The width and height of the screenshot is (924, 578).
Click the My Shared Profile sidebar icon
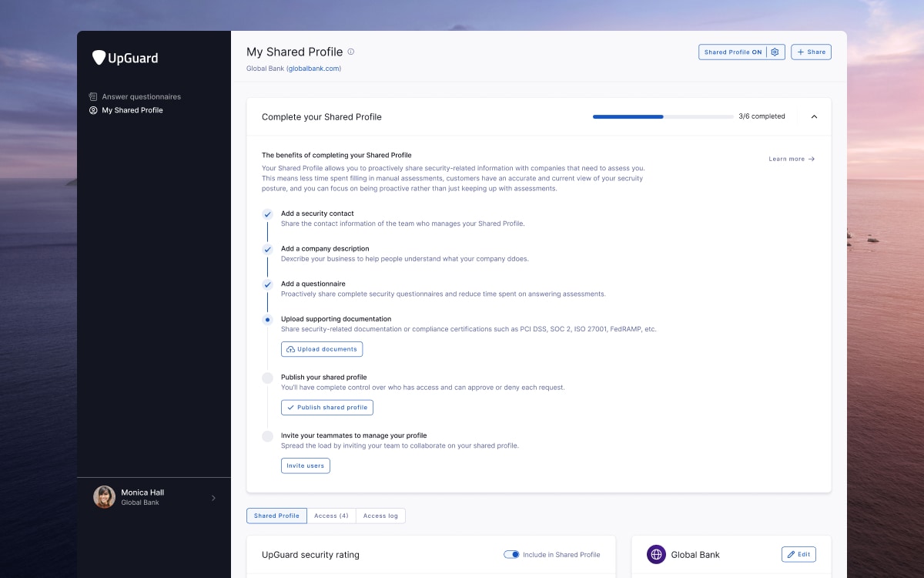coord(93,110)
